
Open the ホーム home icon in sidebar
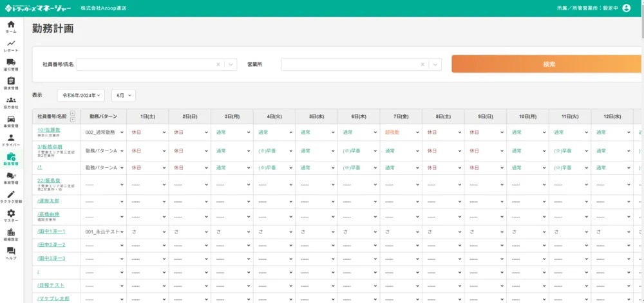[11, 24]
